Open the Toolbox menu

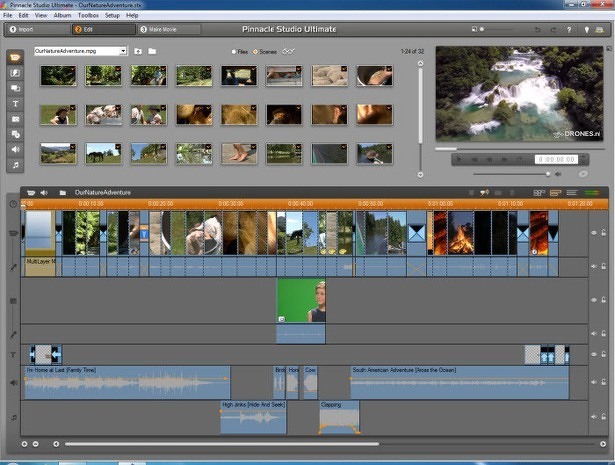[x=88, y=16]
